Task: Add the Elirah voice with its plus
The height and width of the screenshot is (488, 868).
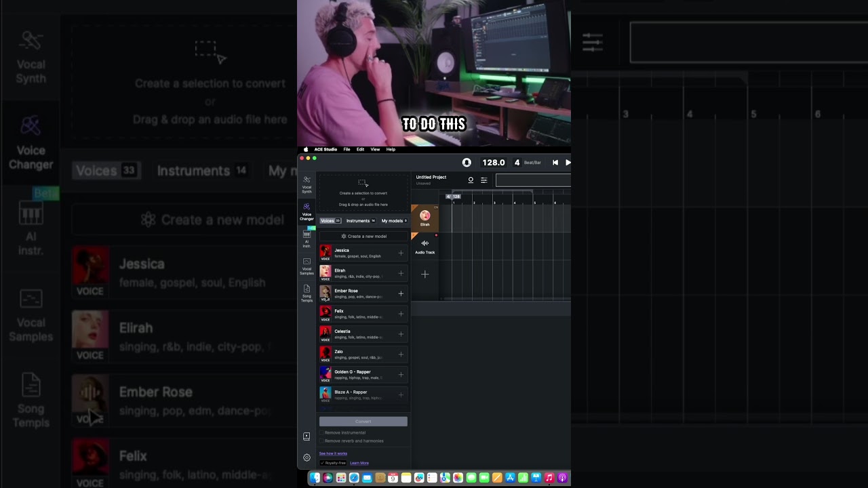Action: [401, 273]
